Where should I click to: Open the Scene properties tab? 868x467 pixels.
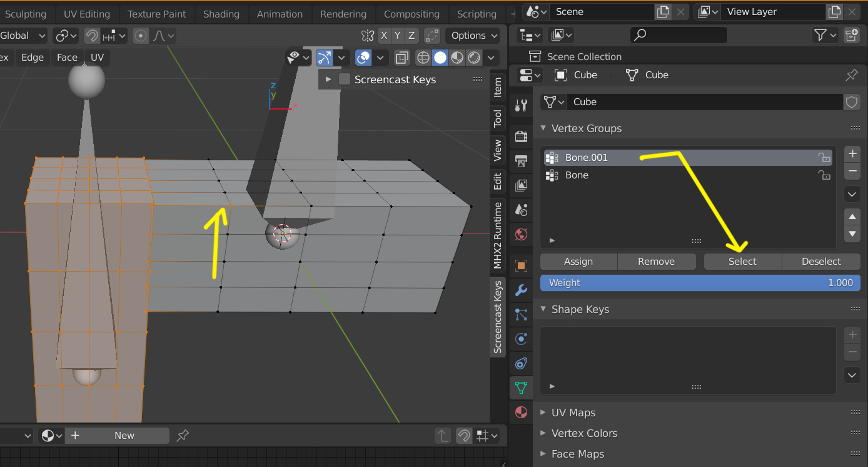[x=521, y=210]
